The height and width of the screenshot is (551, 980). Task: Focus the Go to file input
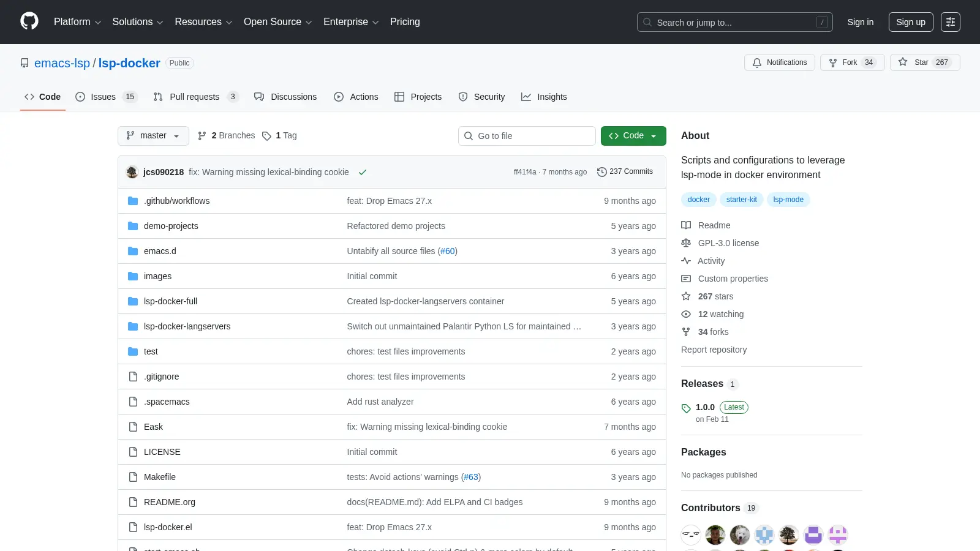point(527,136)
